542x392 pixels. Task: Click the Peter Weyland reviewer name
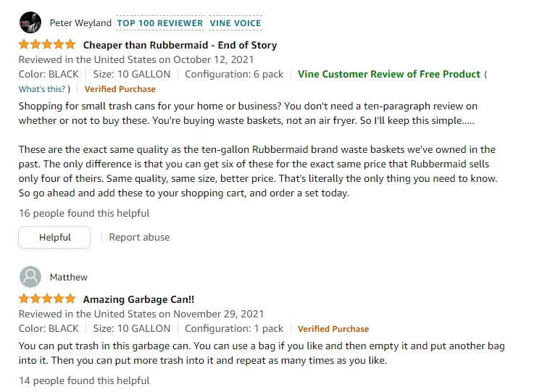pyautogui.click(x=80, y=23)
